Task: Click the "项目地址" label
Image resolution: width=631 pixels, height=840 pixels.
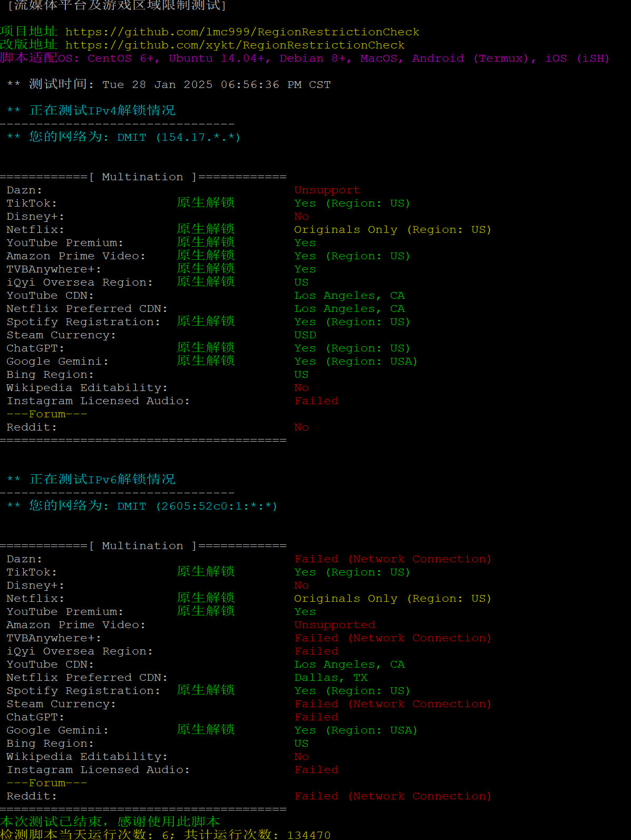Action: point(28,32)
